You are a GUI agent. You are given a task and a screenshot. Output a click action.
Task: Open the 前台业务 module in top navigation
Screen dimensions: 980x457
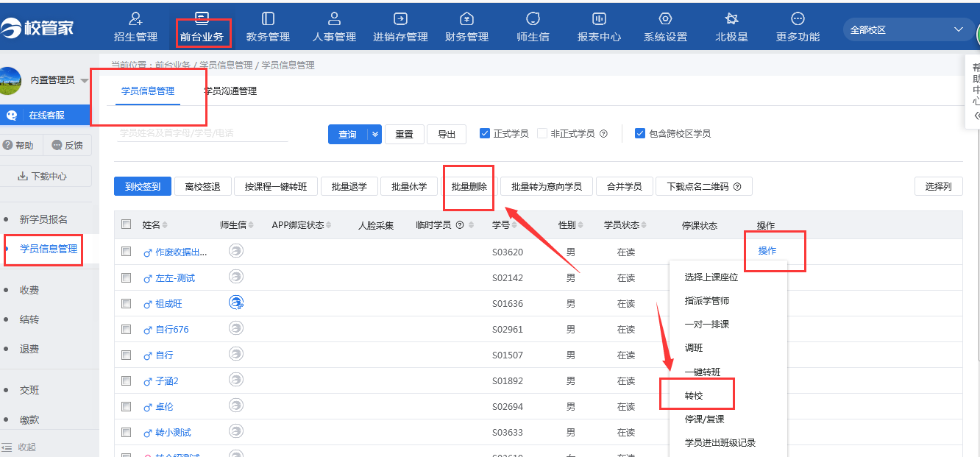pos(202,27)
